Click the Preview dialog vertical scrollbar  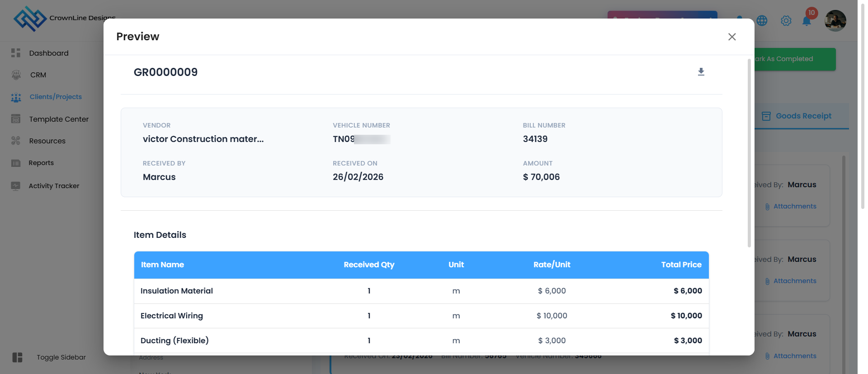749,153
